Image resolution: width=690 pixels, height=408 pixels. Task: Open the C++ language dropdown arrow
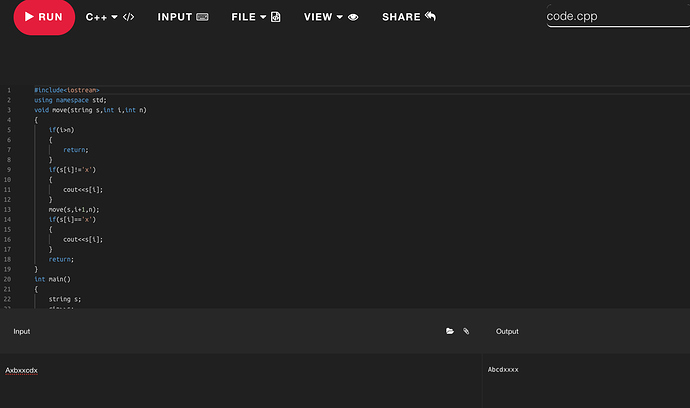click(114, 17)
